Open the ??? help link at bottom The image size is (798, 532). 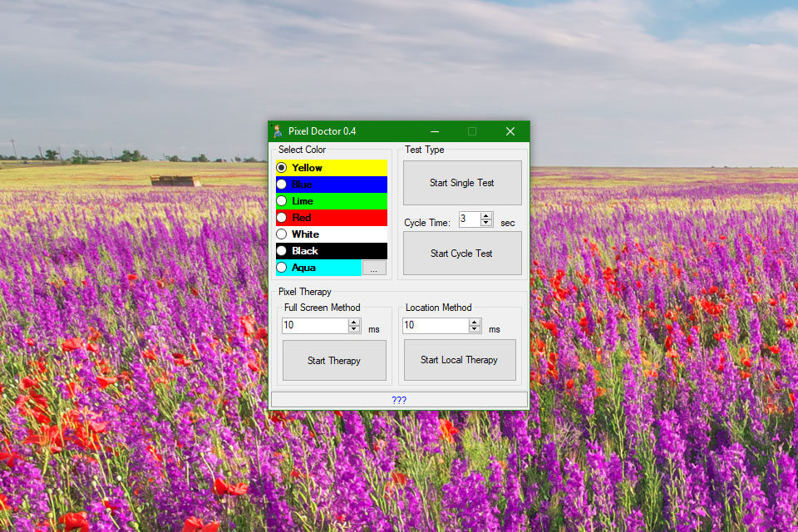[x=399, y=400]
